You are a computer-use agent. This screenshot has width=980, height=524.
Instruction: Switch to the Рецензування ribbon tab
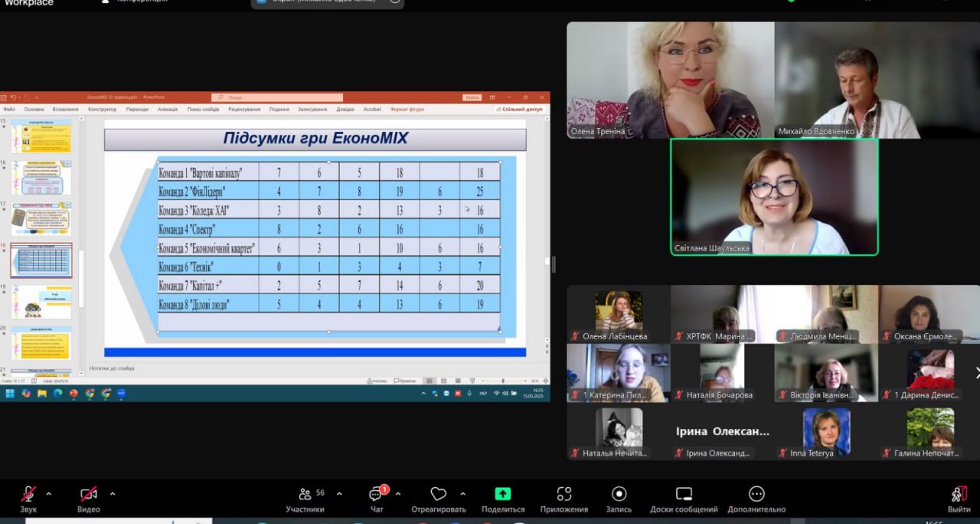[244, 110]
